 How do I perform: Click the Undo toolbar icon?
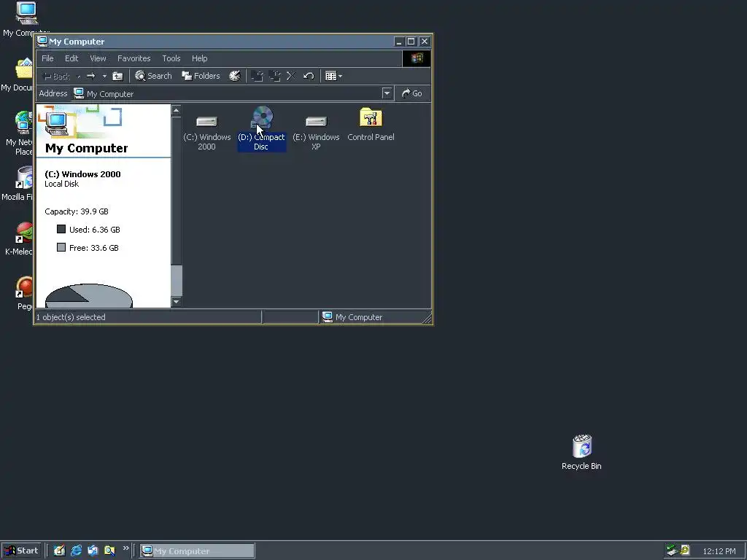309,76
